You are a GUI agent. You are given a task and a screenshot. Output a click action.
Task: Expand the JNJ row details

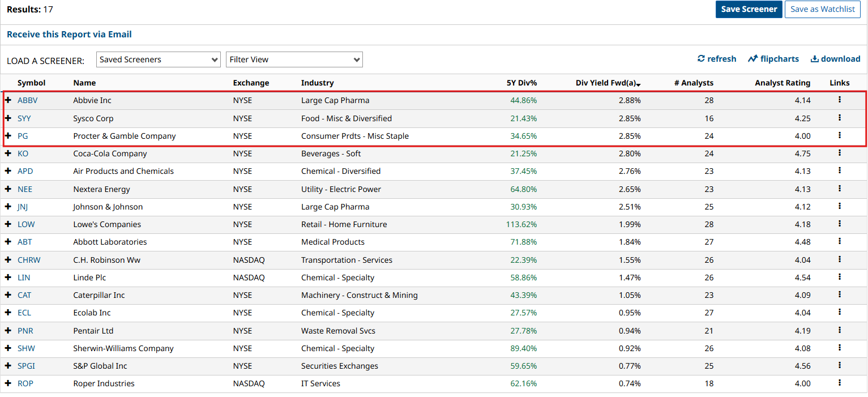[8, 207]
